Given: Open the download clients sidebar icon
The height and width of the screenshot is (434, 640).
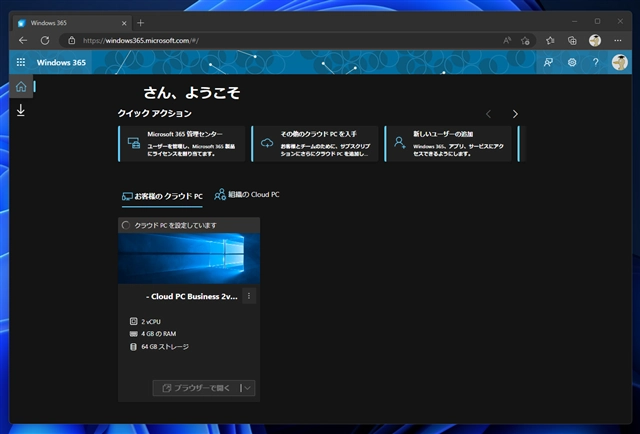Looking at the screenshot, I should (x=21, y=110).
